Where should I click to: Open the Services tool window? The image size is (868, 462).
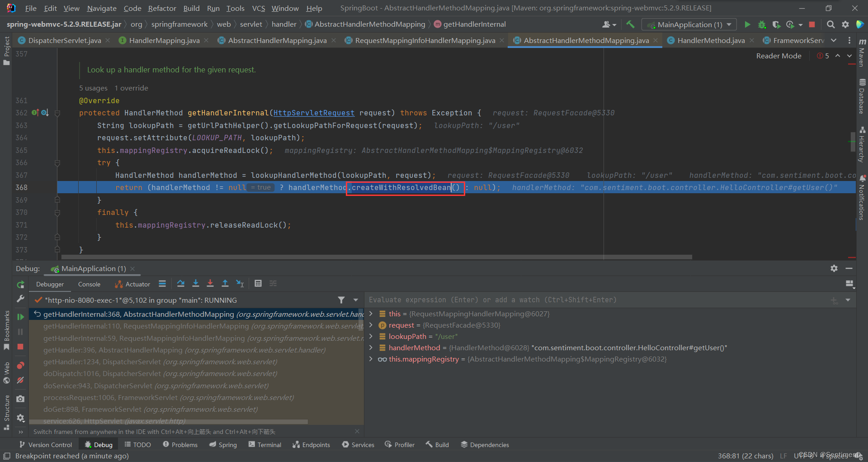pyautogui.click(x=358, y=445)
